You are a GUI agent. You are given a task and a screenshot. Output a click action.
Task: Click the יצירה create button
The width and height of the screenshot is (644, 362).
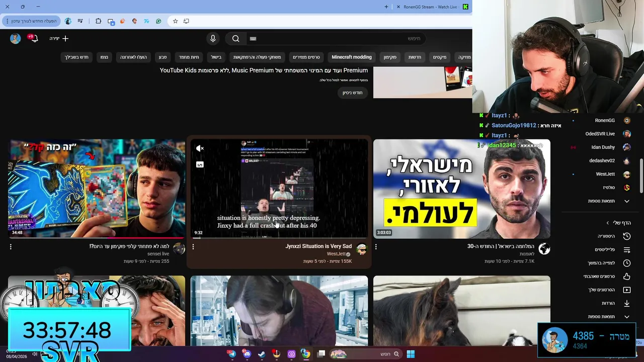click(59, 38)
